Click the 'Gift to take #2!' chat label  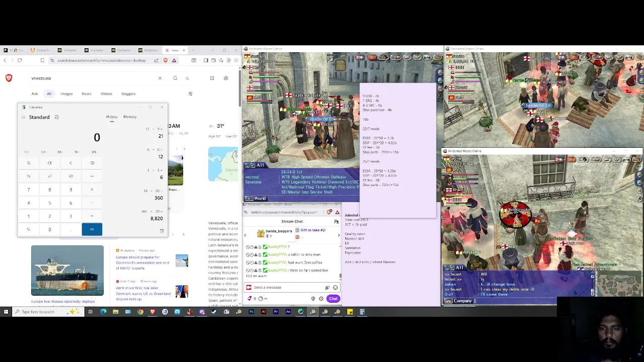tap(313, 230)
